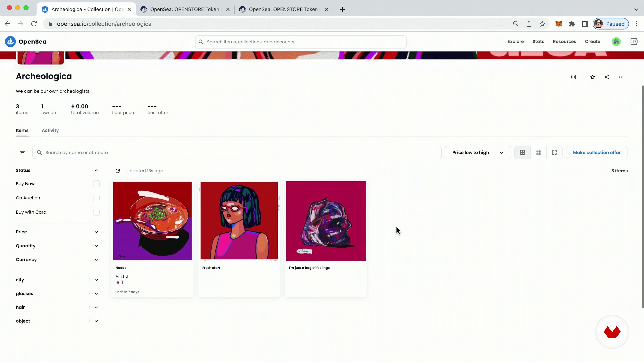Viewport: 644px width, 362px height.
Task: Open the wallet icon in the OpenSea header
Action: click(x=634, y=41)
